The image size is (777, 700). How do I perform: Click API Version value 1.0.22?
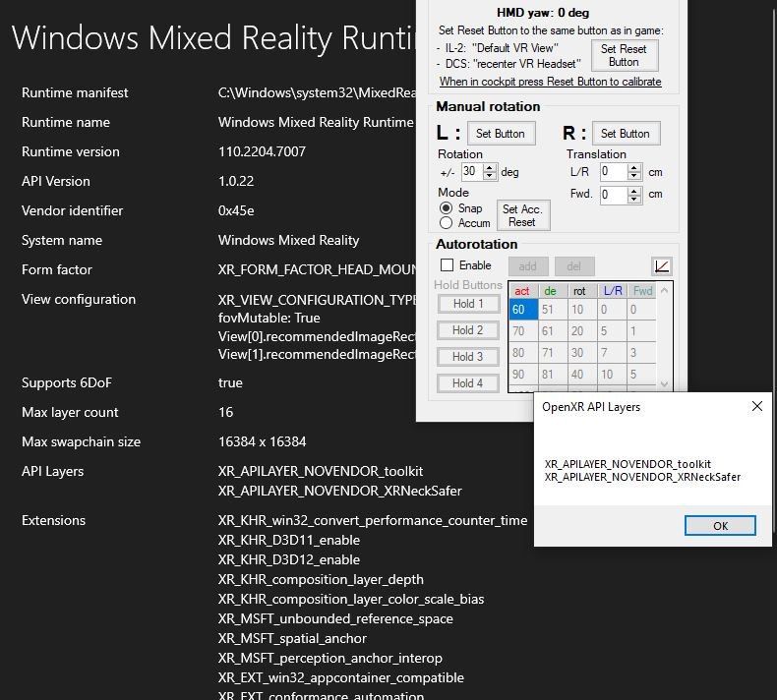click(236, 181)
